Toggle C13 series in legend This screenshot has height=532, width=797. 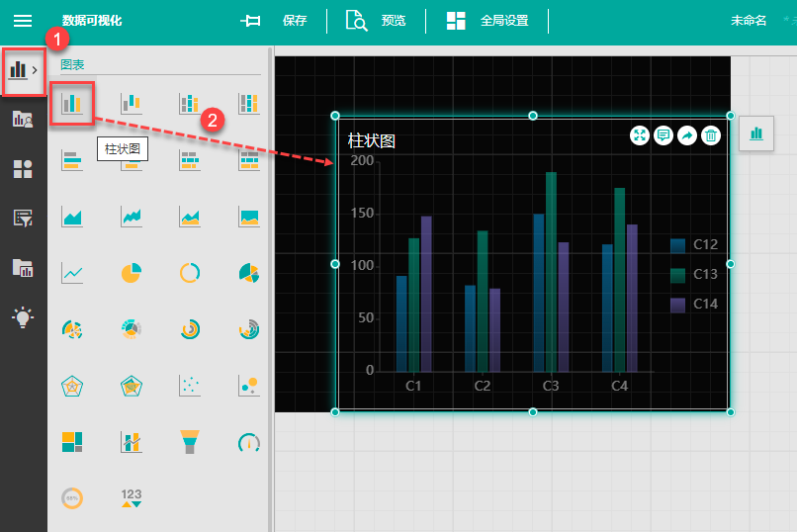(694, 274)
